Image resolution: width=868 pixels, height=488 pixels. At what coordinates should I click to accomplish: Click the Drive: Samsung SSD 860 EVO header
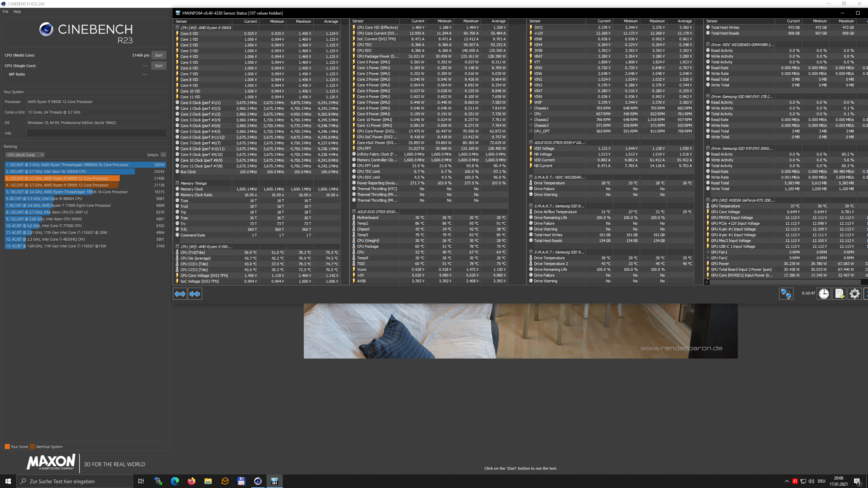pyautogui.click(x=740, y=97)
